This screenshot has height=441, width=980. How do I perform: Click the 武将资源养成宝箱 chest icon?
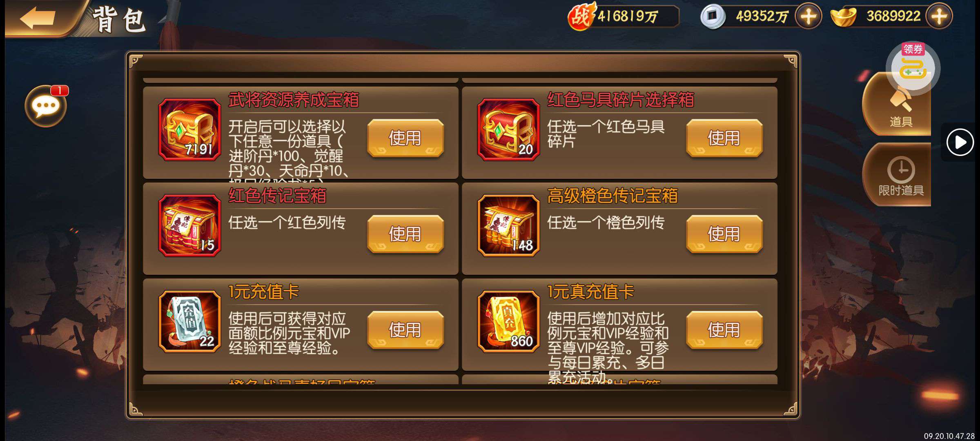coord(189,129)
